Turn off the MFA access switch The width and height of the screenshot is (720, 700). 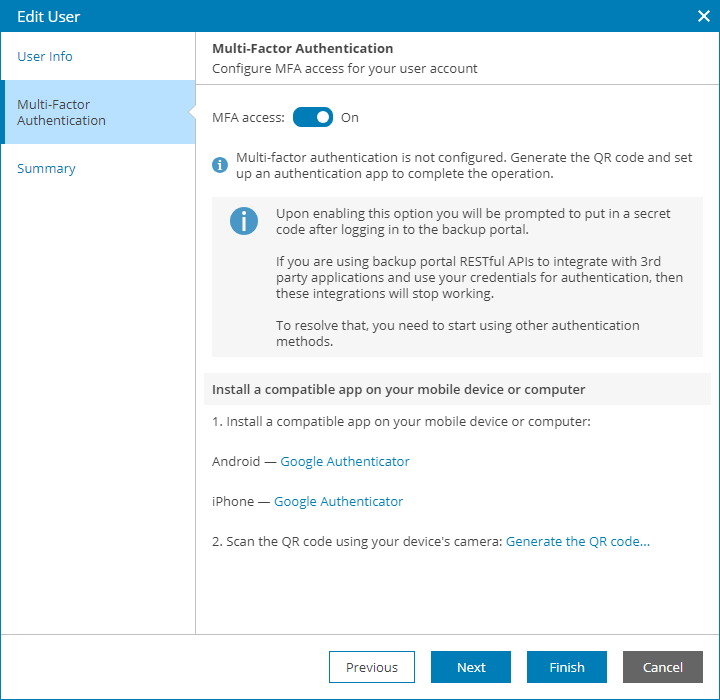pyautogui.click(x=313, y=118)
